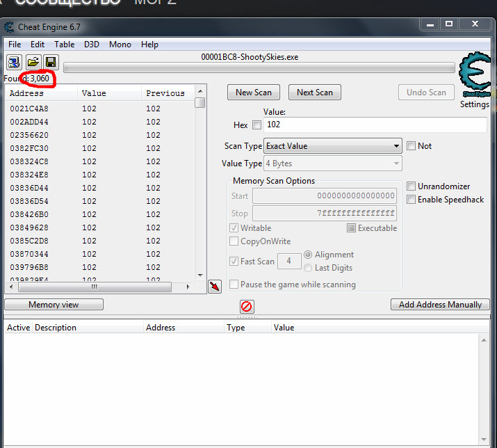Click address table scroll down arrow

coord(484,440)
